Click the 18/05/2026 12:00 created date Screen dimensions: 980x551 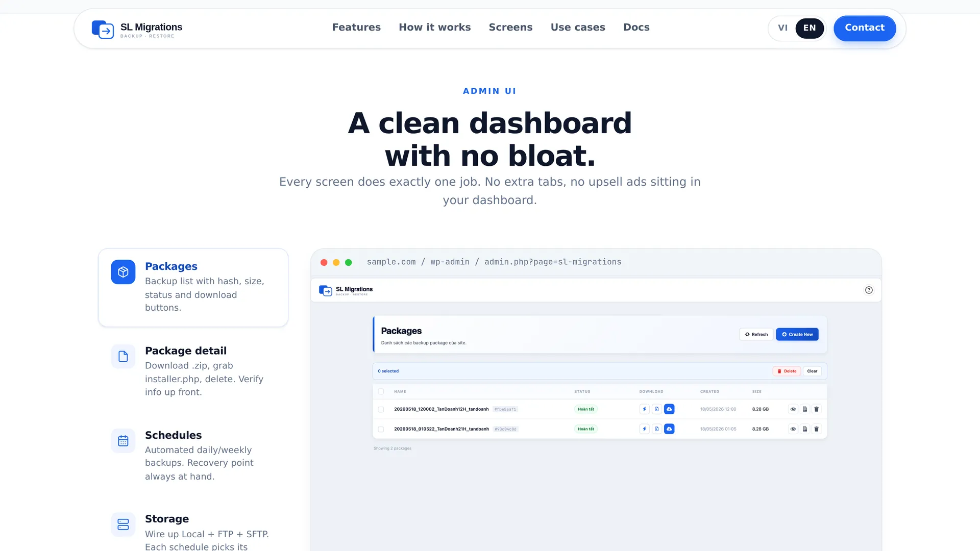pos(718,409)
